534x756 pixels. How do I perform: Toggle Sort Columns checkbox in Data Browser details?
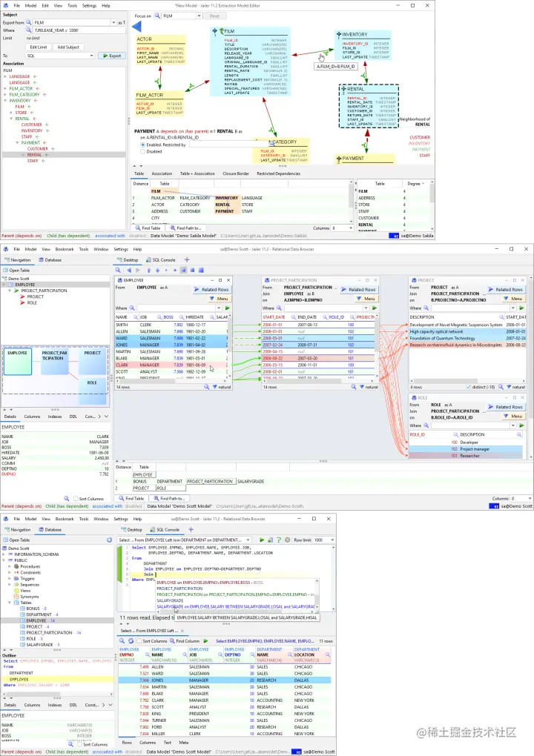point(76,499)
